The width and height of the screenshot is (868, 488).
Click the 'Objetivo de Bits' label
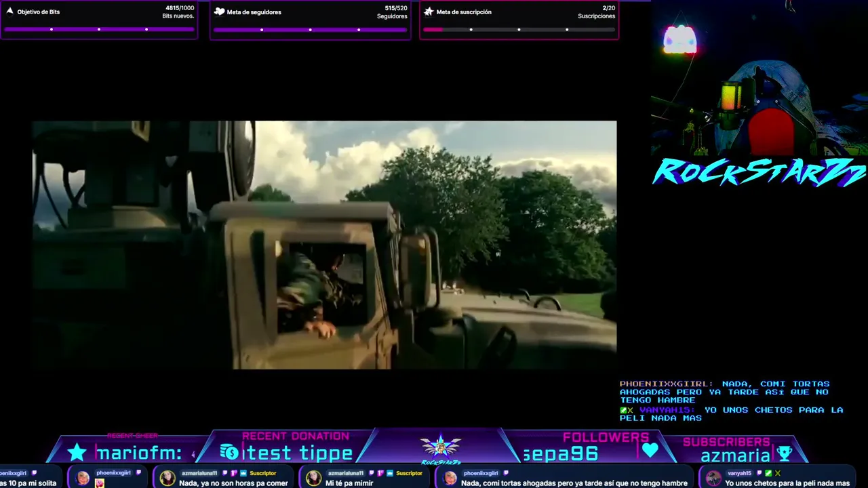pos(39,12)
